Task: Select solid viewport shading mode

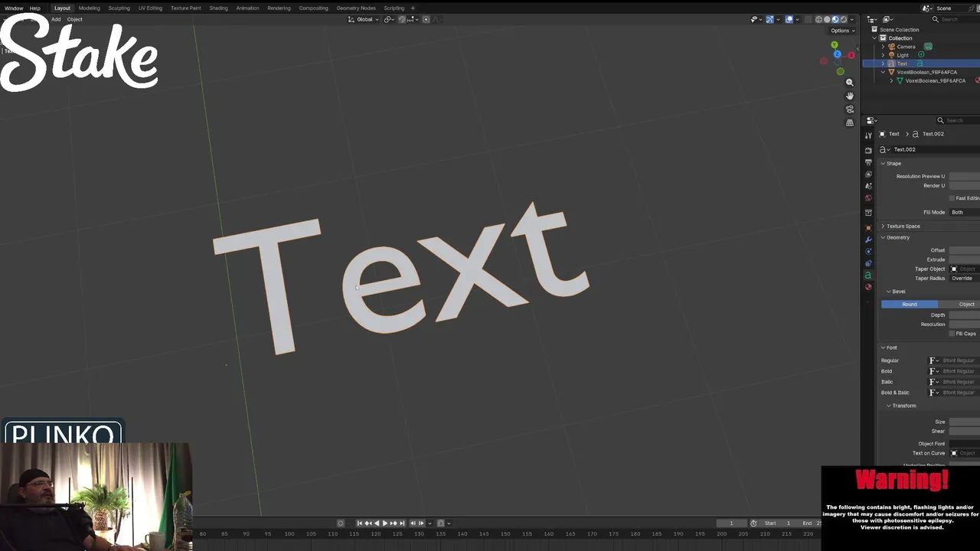Action: tap(827, 19)
